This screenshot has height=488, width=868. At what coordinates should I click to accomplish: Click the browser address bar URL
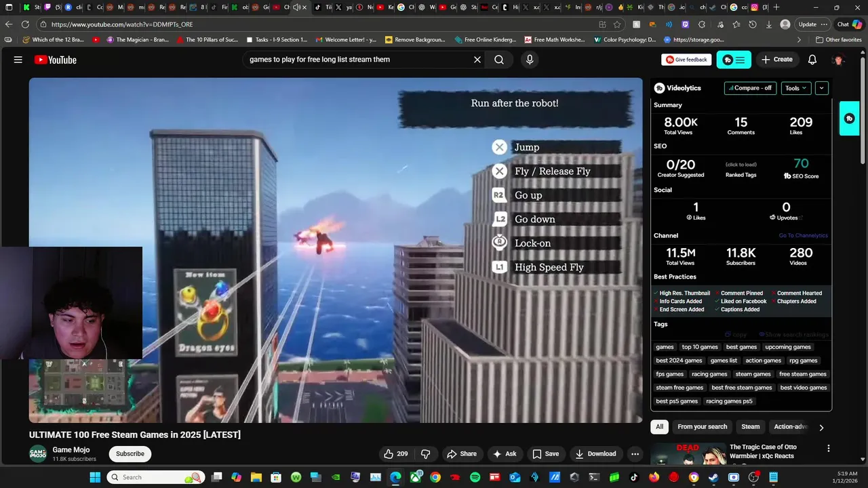coord(122,24)
